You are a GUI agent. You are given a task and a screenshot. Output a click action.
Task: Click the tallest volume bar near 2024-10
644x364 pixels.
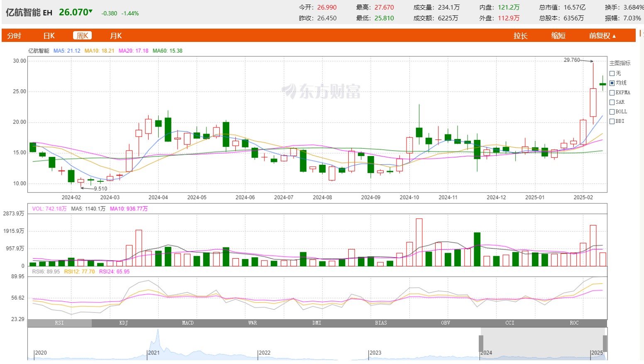[419, 242]
